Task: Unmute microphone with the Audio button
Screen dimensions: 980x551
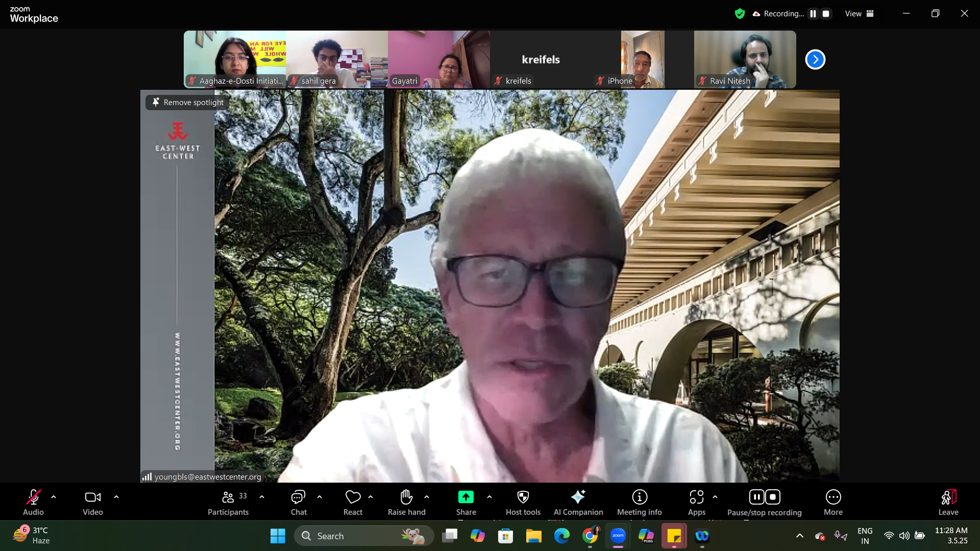Action: coord(33,497)
